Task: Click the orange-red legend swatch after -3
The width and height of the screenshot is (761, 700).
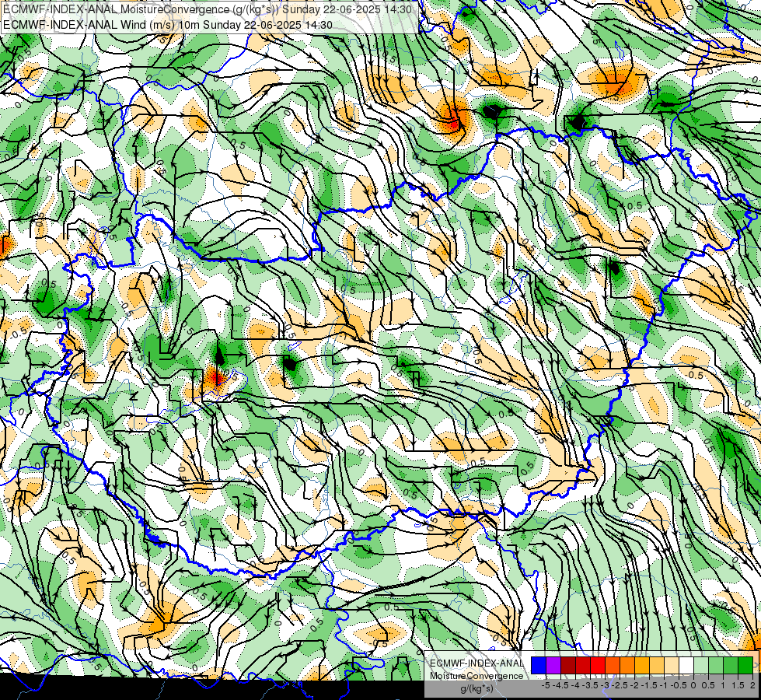Action: (613, 665)
